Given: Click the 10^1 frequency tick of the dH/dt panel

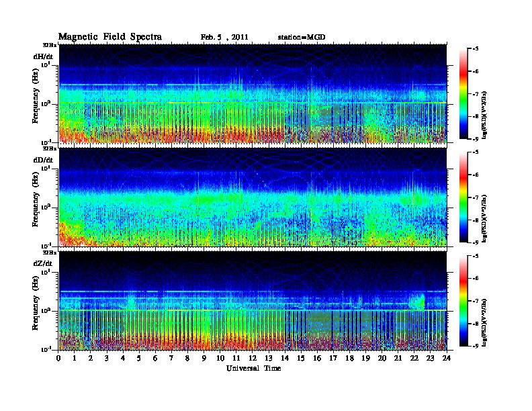Looking at the screenshot, I should (x=46, y=64).
